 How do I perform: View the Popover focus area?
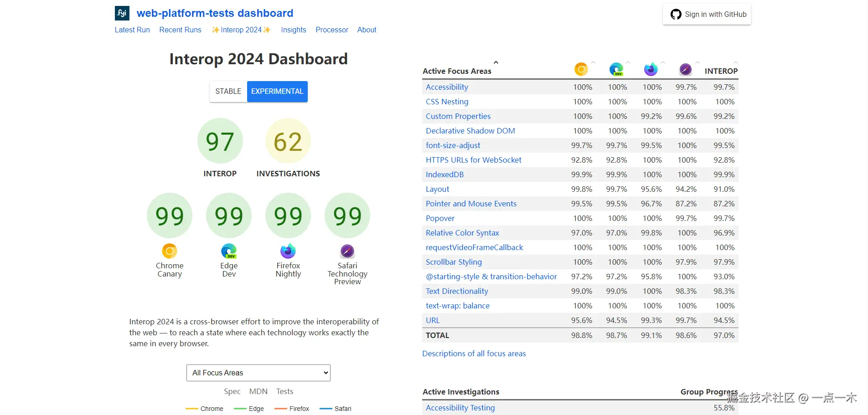tap(440, 218)
